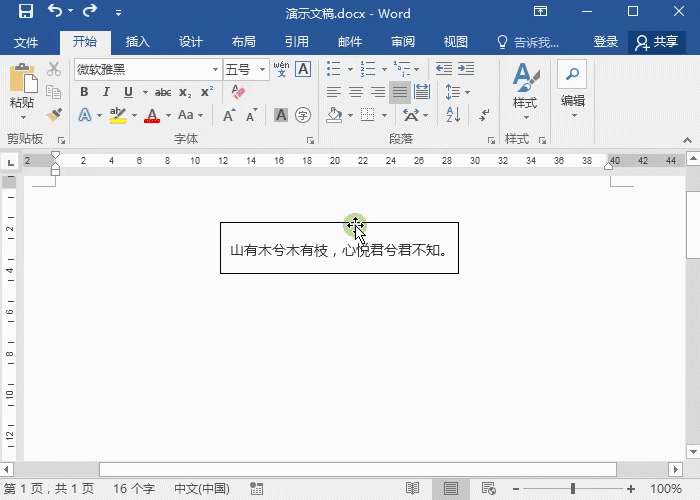Switch to the 引用 tab

(x=297, y=42)
